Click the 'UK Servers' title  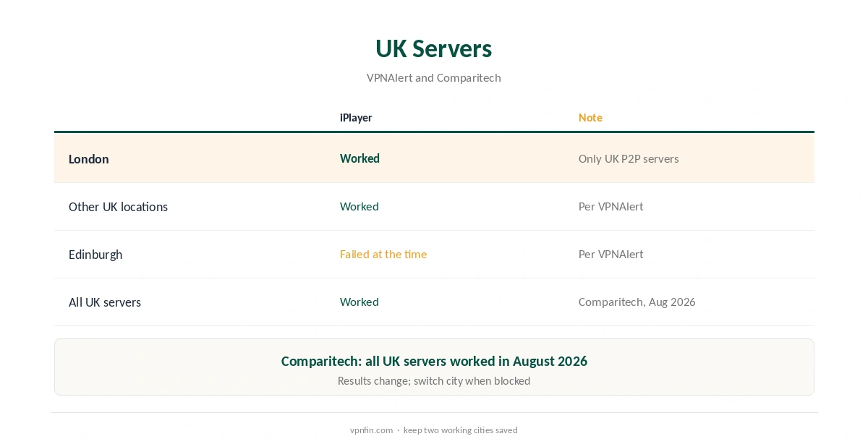click(x=433, y=48)
